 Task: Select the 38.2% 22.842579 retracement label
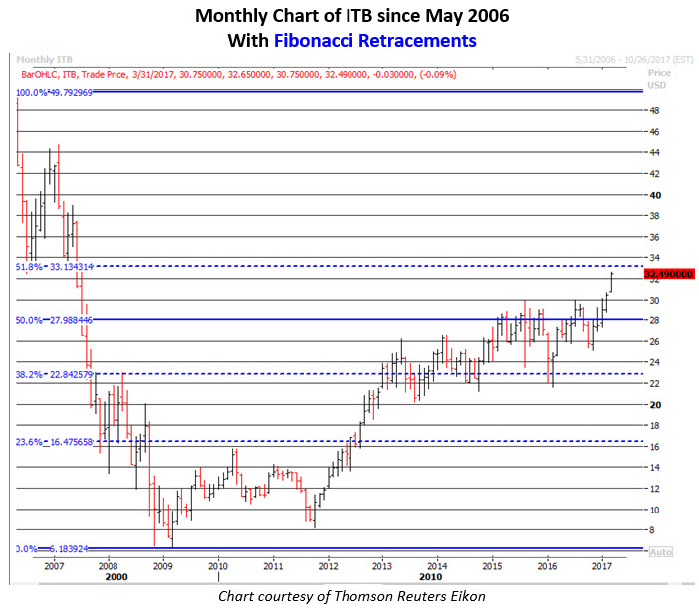pos(54,374)
